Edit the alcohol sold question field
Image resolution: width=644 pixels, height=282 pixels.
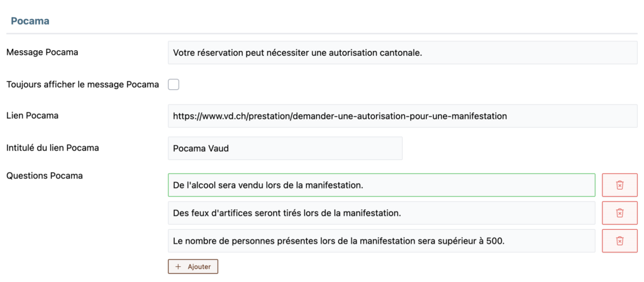(x=382, y=185)
